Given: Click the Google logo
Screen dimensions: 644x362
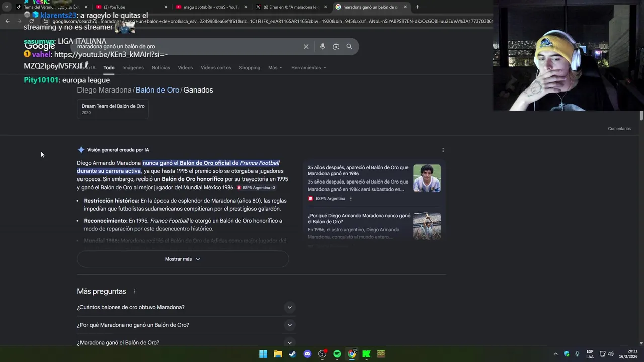Looking at the screenshot, I should click(x=40, y=46).
